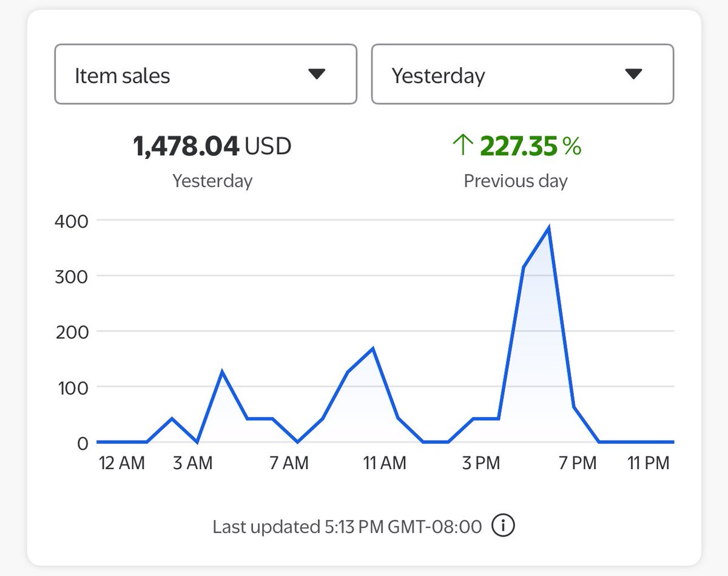Click the Yesterday label under sales total
This screenshot has height=576, width=728.
[x=212, y=181]
